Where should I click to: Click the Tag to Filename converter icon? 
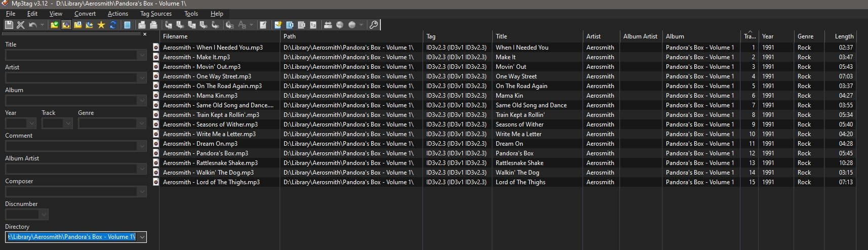coord(168,25)
